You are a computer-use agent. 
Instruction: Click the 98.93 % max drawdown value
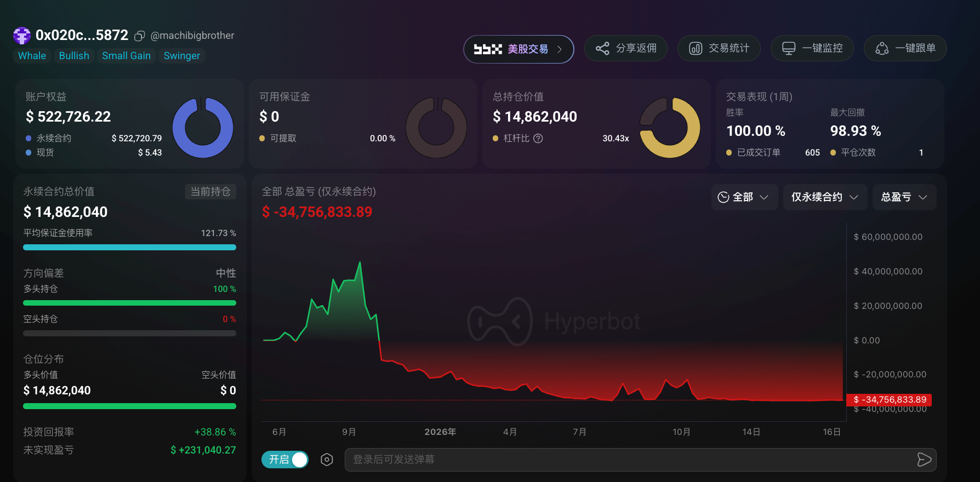(x=856, y=131)
